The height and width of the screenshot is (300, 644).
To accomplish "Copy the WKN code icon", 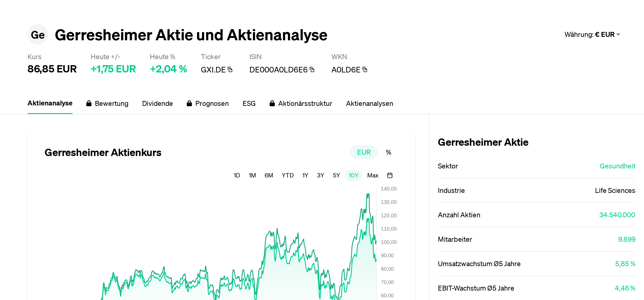I will click(x=365, y=70).
